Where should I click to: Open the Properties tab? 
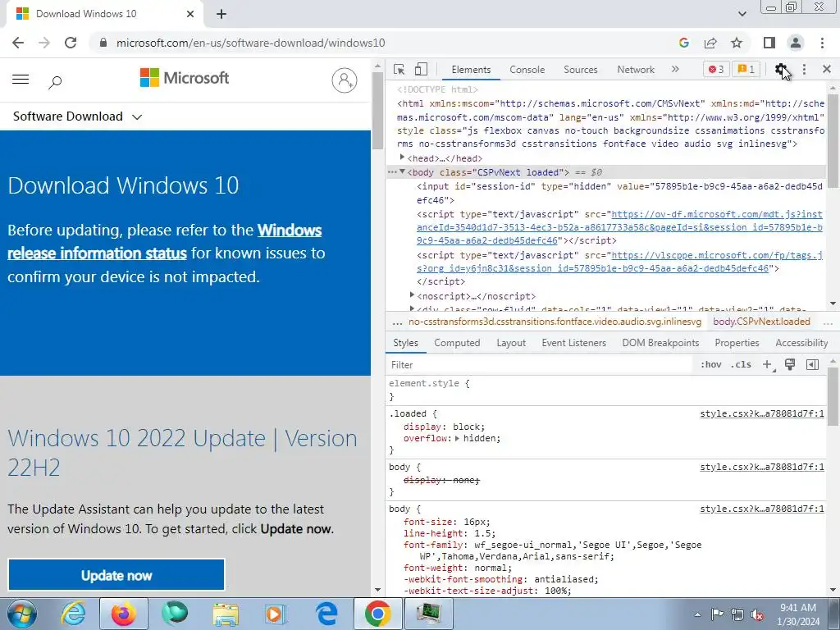[x=737, y=343]
